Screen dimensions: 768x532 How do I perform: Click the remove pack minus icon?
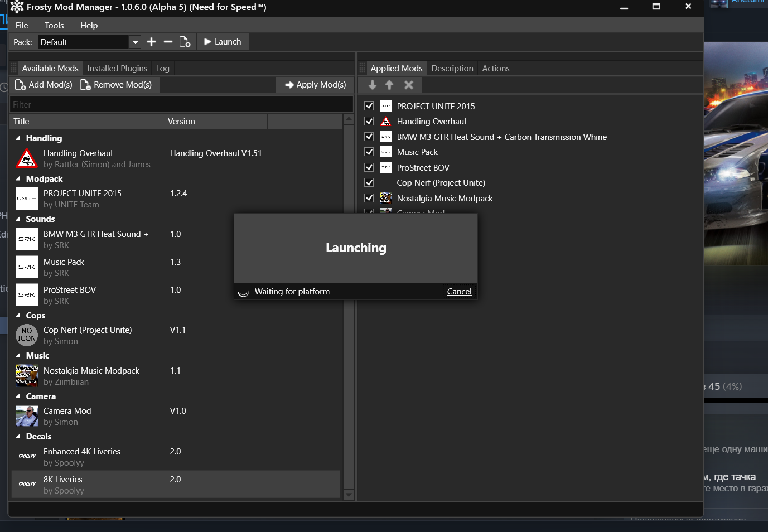click(168, 42)
